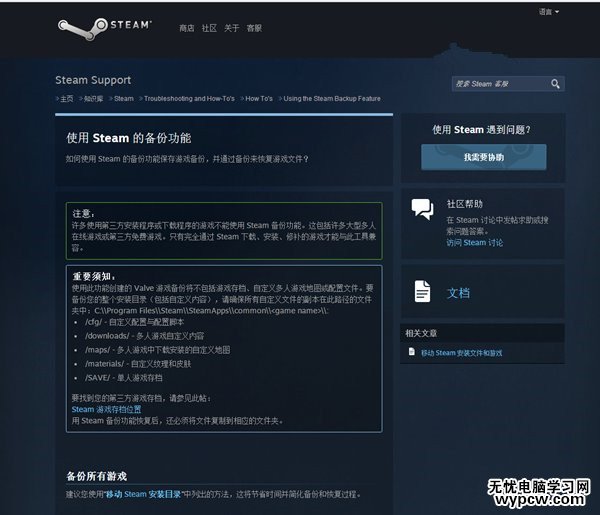Open 移动 Steam 安装文件和游戏 related article
Image resolution: width=600 pixels, height=515 pixels.
tap(461, 353)
